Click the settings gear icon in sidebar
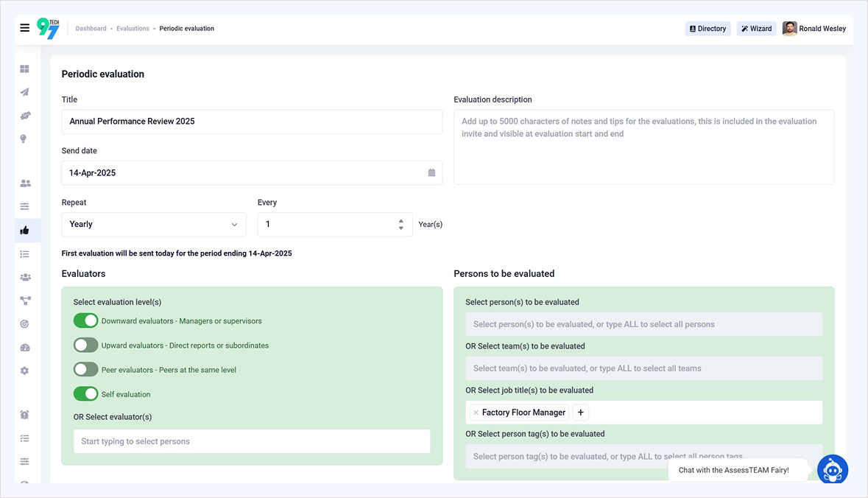The width and height of the screenshot is (868, 498). pyautogui.click(x=24, y=371)
